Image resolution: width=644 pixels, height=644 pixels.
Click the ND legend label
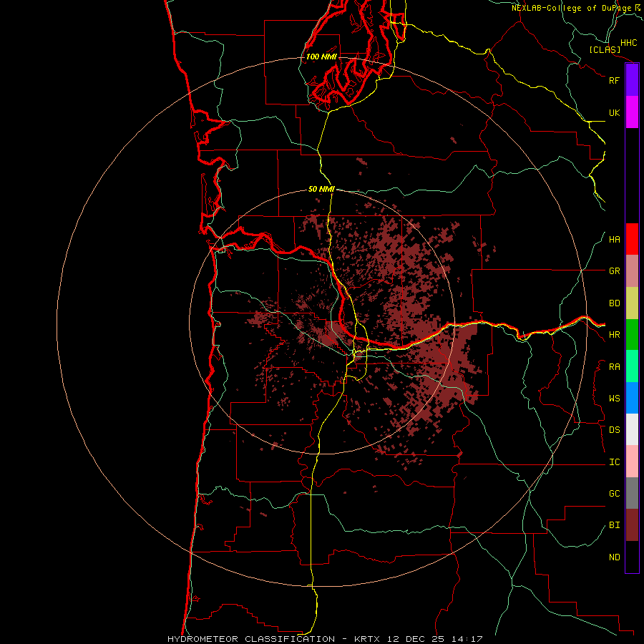pos(614,557)
